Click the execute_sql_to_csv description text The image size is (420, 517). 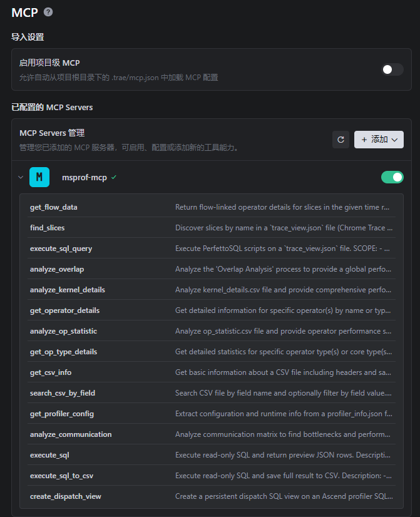284,476
